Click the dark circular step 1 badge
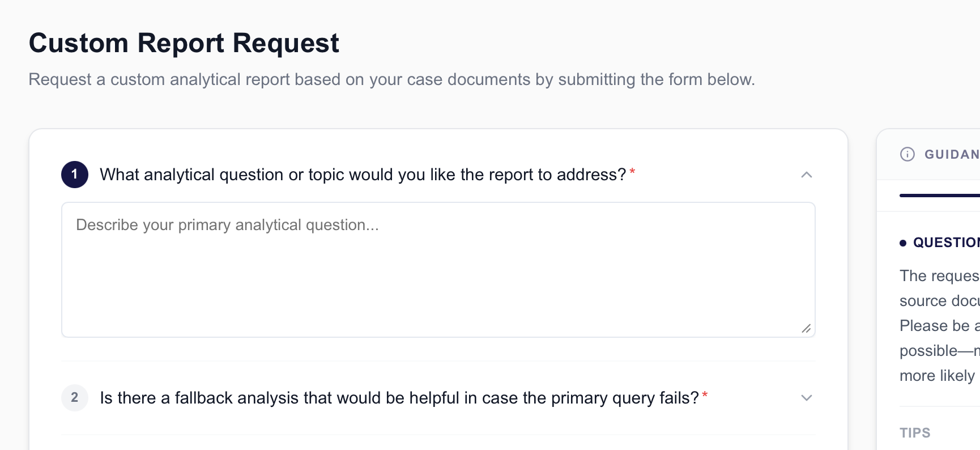This screenshot has width=980, height=450. [74, 174]
